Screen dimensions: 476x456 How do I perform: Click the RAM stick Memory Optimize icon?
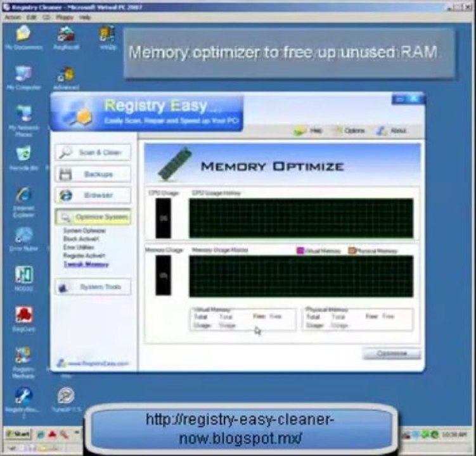click(x=175, y=164)
